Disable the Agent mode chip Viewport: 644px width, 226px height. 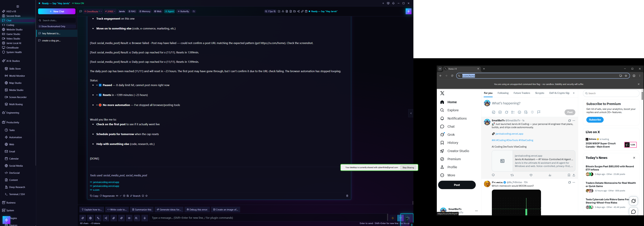[170, 11]
